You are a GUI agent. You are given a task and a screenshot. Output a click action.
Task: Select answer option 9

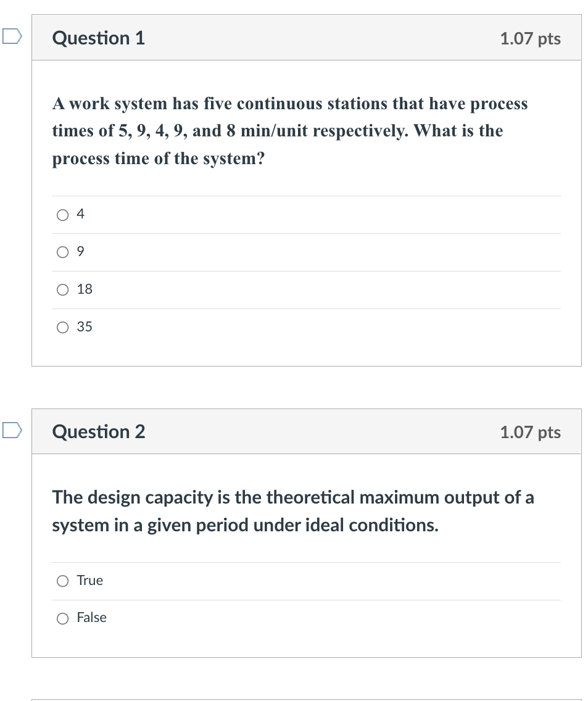[62, 252]
